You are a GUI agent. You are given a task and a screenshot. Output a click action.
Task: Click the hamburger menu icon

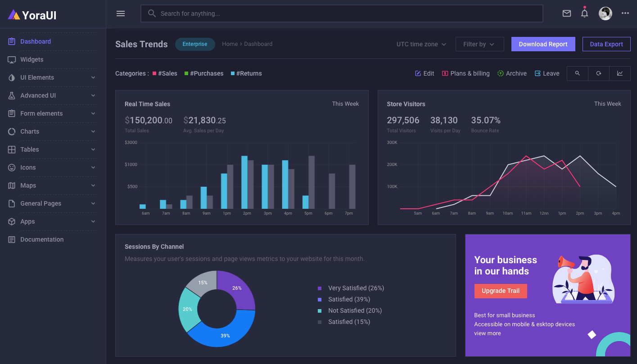click(121, 13)
